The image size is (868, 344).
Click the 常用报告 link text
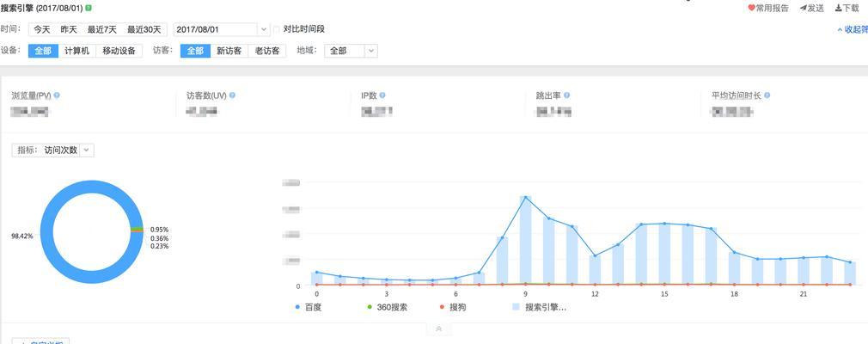click(x=773, y=8)
